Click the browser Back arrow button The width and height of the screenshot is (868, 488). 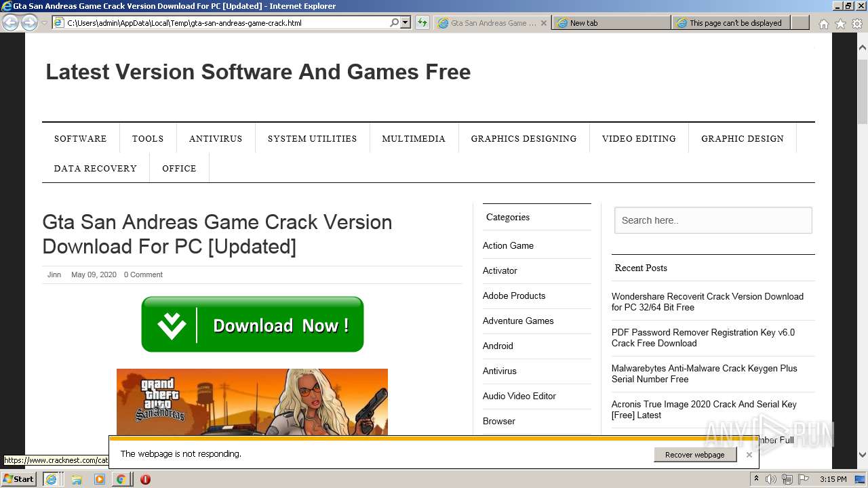[x=10, y=22]
